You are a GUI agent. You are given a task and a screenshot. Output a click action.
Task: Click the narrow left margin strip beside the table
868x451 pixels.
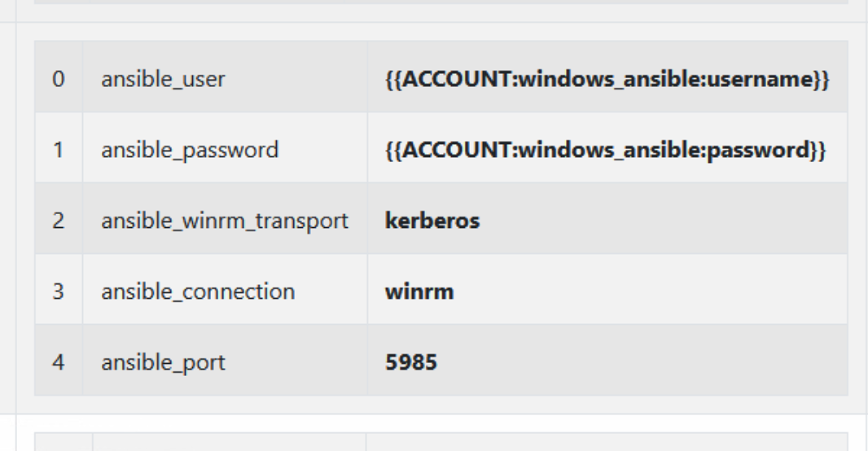coord(7,220)
